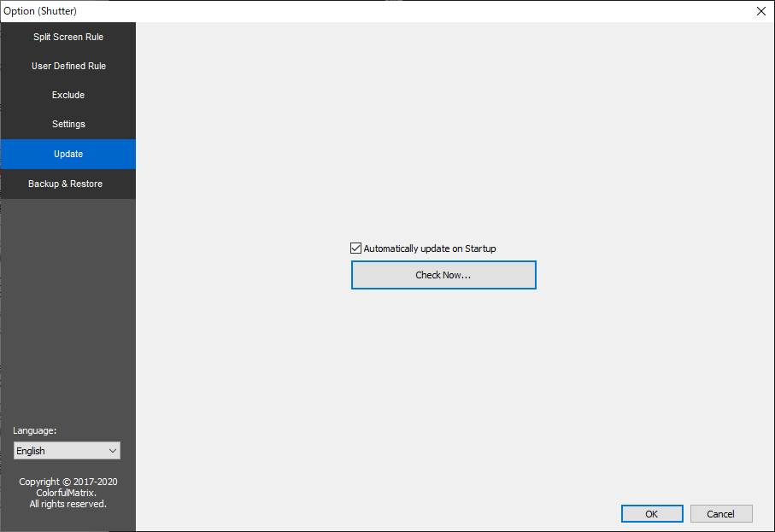Click the Option (Shutter) title bar
775x532 pixels.
point(342,10)
